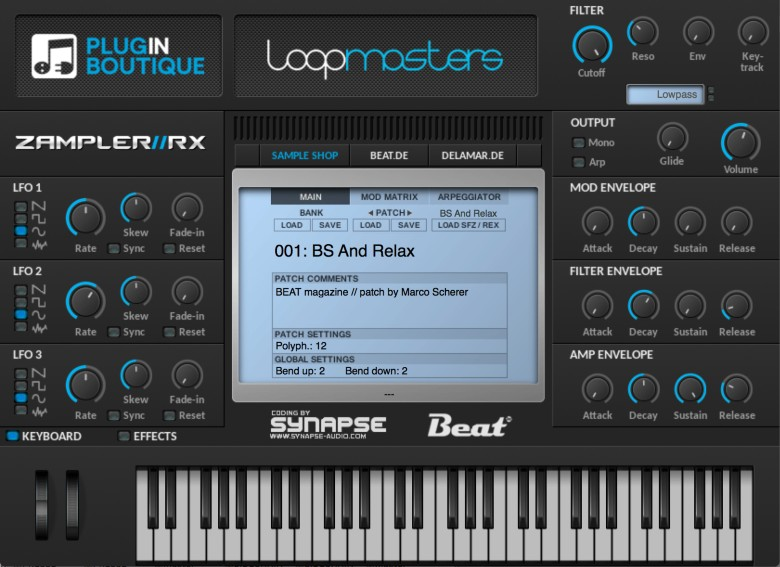Advance to next patch with right arrow
Image resolution: width=780 pixels, height=567 pixels.
(x=409, y=213)
